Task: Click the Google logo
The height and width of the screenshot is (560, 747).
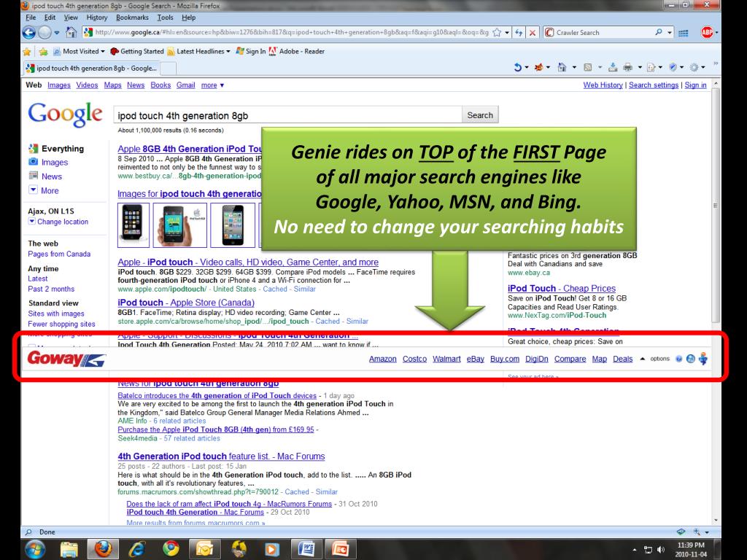Action: [65, 114]
